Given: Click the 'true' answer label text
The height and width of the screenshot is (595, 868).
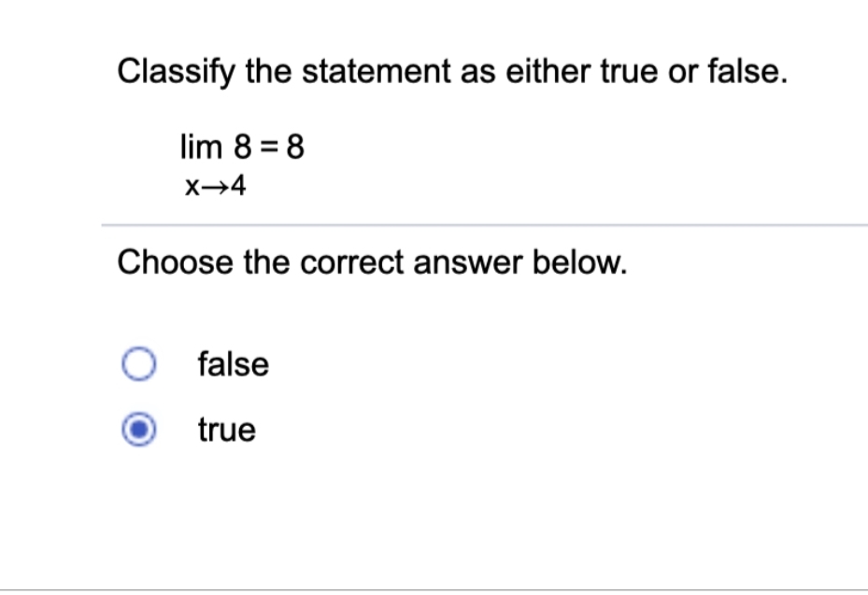Looking at the screenshot, I should tap(225, 430).
